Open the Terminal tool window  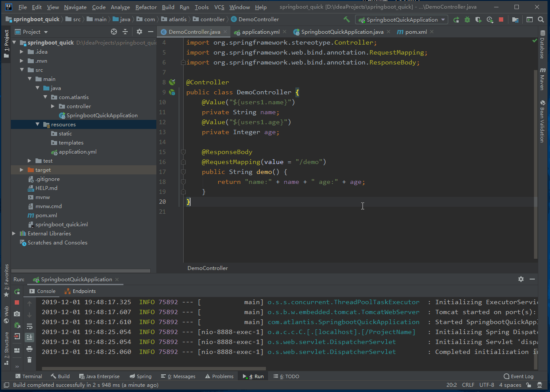click(x=29, y=376)
